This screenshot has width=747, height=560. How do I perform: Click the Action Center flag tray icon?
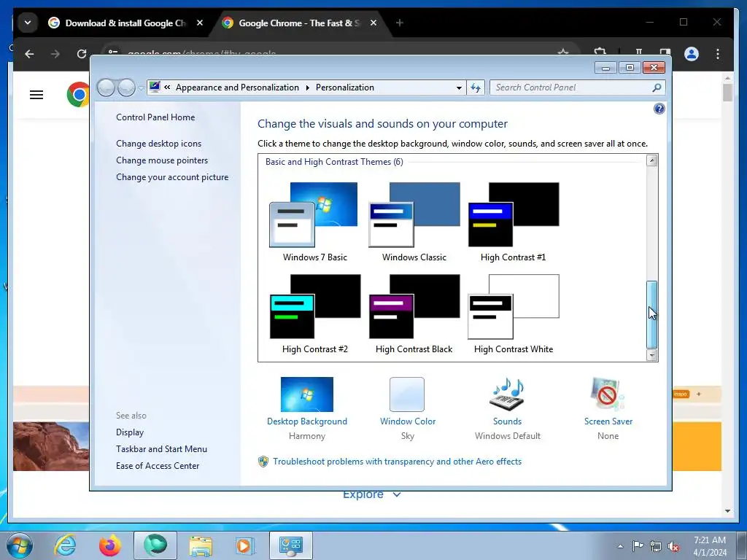tap(638, 545)
